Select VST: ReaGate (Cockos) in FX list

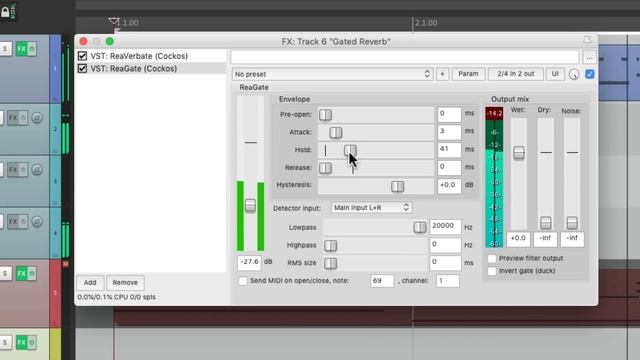pyautogui.click(x=133, y=69)
